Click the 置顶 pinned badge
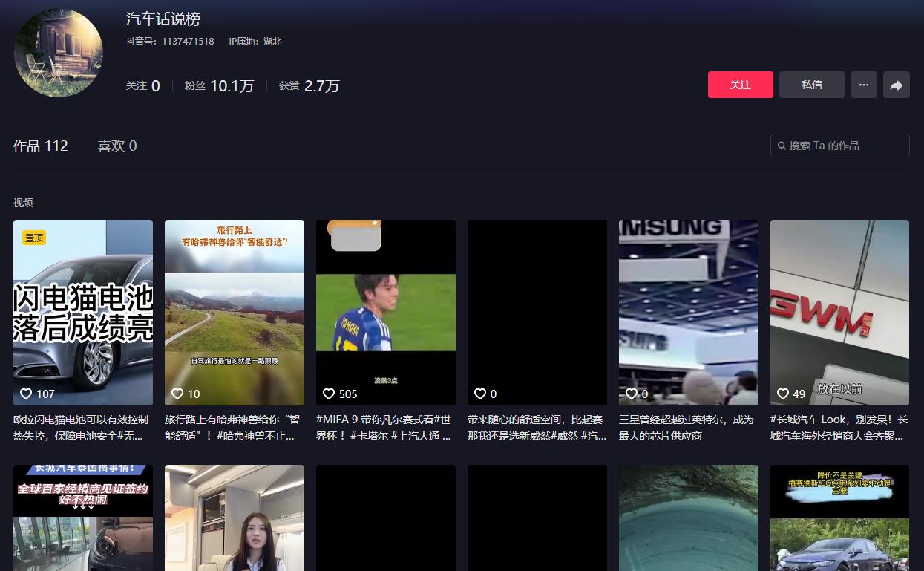924x571 pixels. (34, 238)
